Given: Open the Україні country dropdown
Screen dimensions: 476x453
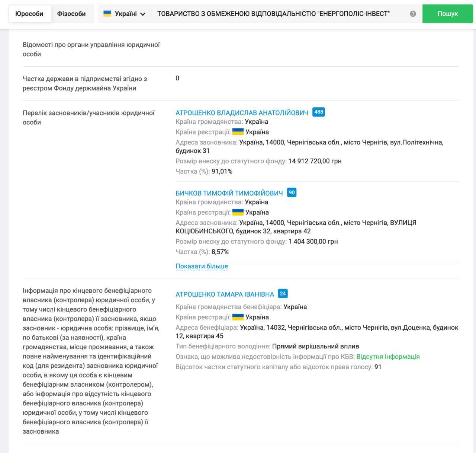Looking at the screenshot, I should tap(125, 14).
